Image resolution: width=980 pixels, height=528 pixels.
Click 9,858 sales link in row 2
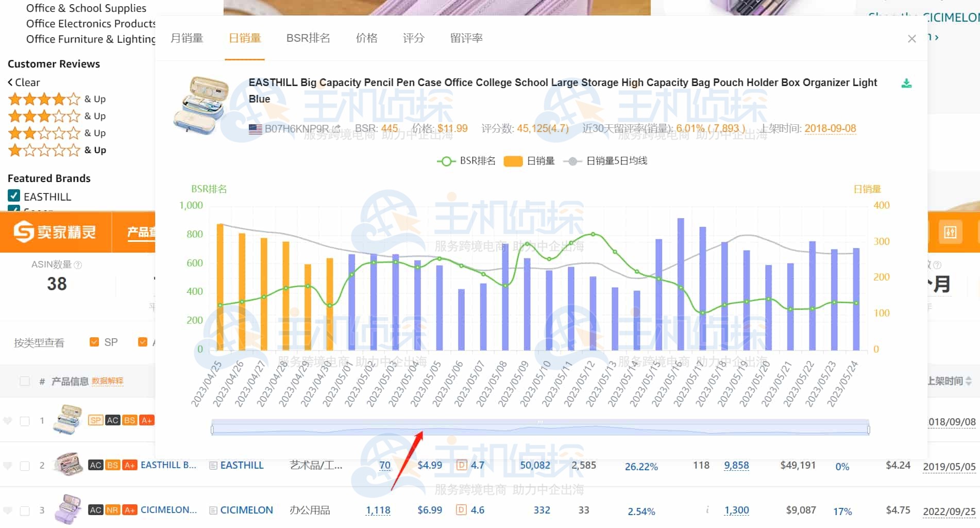tap(736, 465)
